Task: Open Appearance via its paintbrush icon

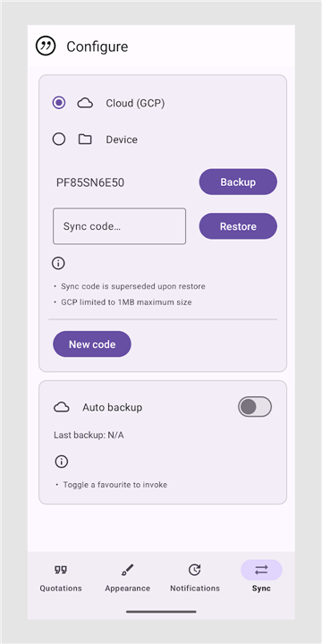Action: (x=127, y=570)
